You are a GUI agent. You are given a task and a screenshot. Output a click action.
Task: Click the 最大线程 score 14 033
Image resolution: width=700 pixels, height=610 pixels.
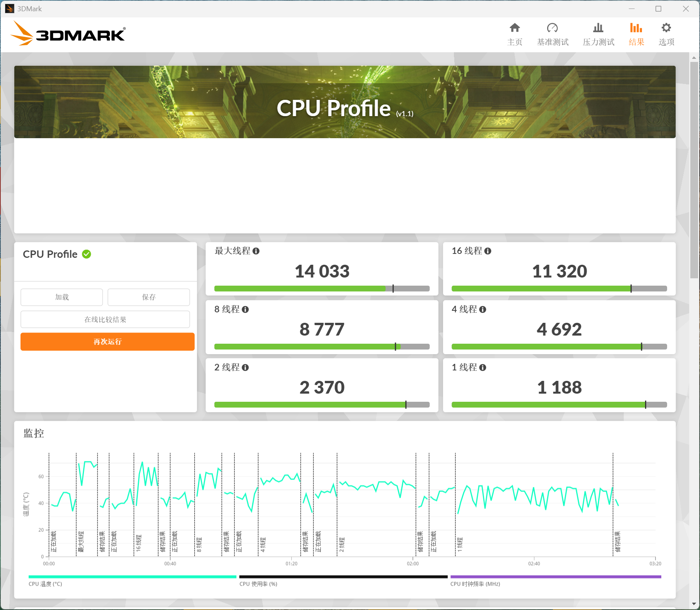(322, 271)
